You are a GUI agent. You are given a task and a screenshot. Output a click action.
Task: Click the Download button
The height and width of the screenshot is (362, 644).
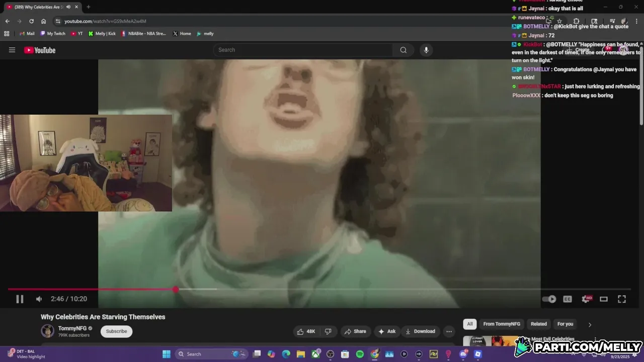[x=421, y=331]
